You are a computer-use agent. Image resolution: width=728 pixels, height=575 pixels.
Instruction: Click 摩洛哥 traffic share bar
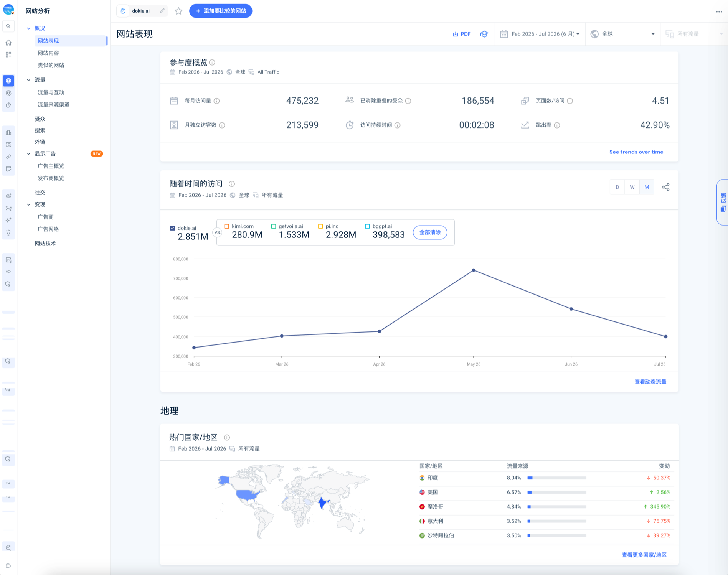[557, 507]
